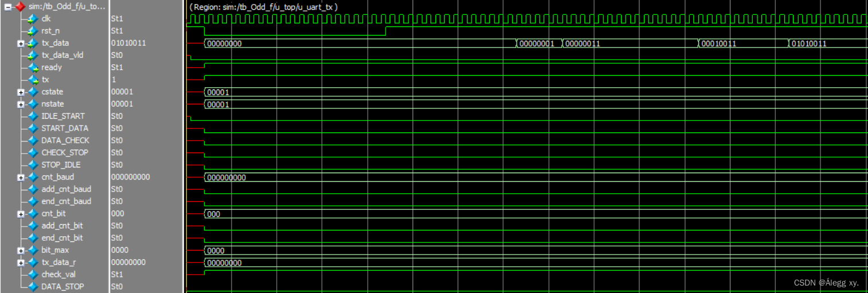
Task: Click the cstate signal icon
Action: [33, 92]
